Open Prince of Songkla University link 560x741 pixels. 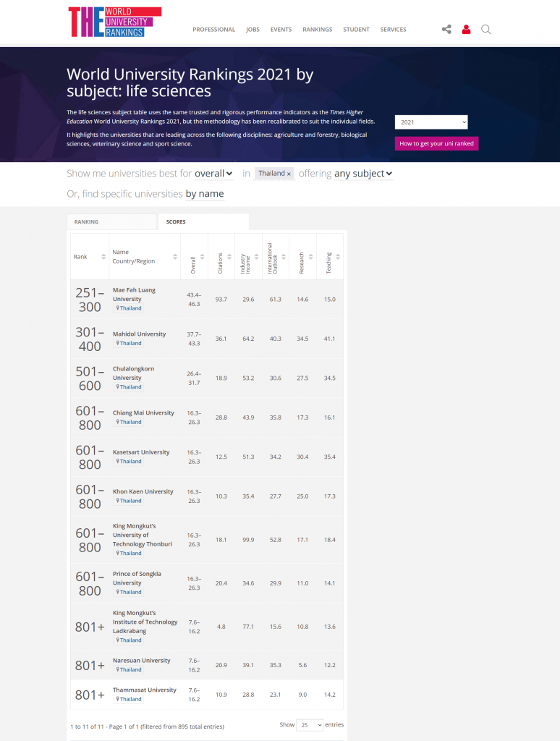tap(137, 578)
